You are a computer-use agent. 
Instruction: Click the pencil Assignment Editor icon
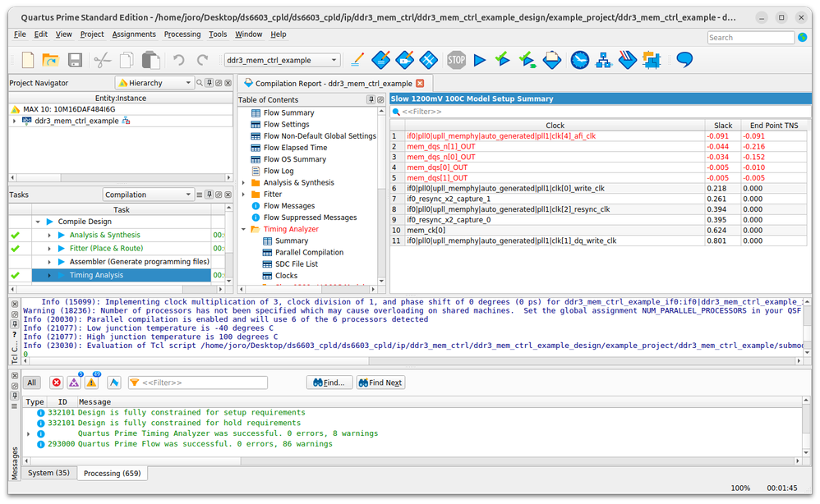pyautogui.click(x=357, y=60)
